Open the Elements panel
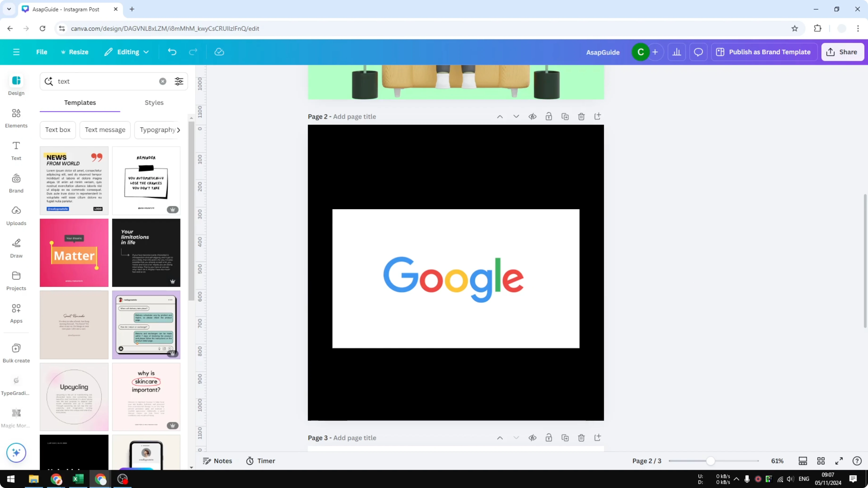 coord(16,118)
